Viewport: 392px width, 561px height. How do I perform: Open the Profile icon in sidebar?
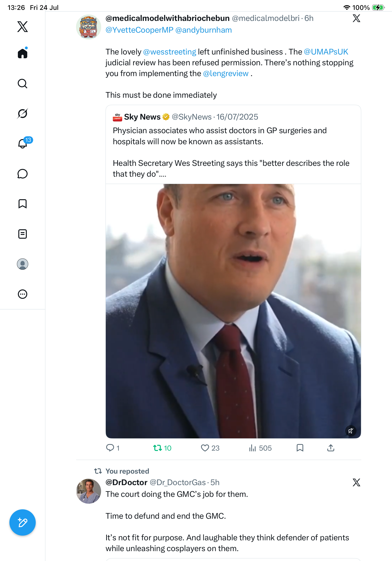[x=23, y=264]
